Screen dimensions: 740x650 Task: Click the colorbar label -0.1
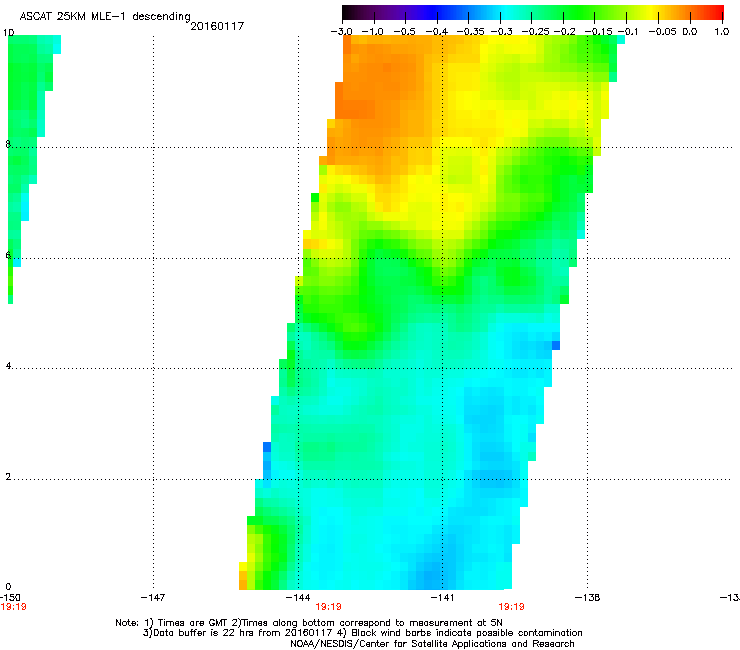[x=628, y=32]
